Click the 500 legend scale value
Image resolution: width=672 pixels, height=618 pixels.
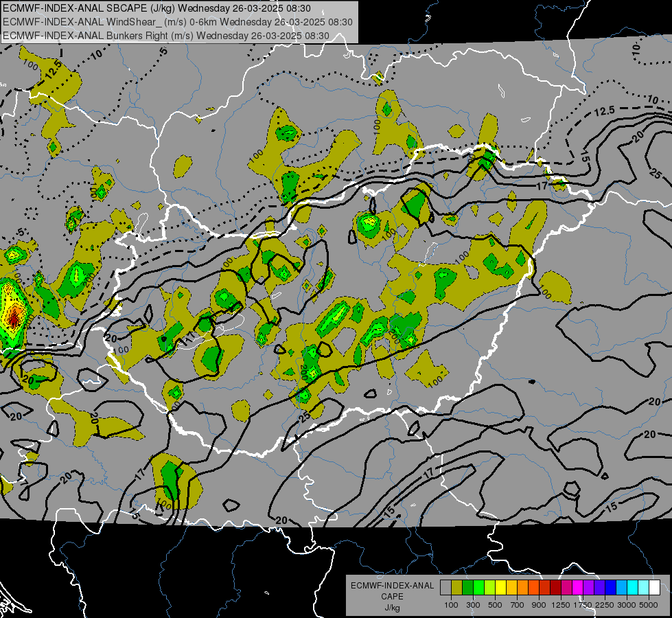pyautogui.click(x=495, y=605)
